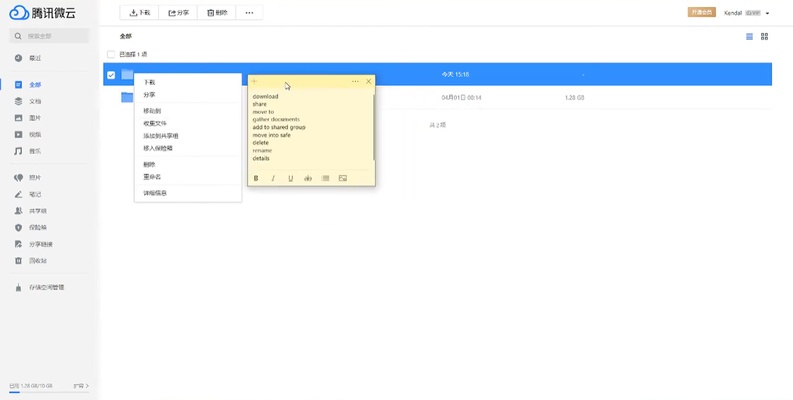
Task: Open the Notes (笔记) sidebar item
Action: 28,194
